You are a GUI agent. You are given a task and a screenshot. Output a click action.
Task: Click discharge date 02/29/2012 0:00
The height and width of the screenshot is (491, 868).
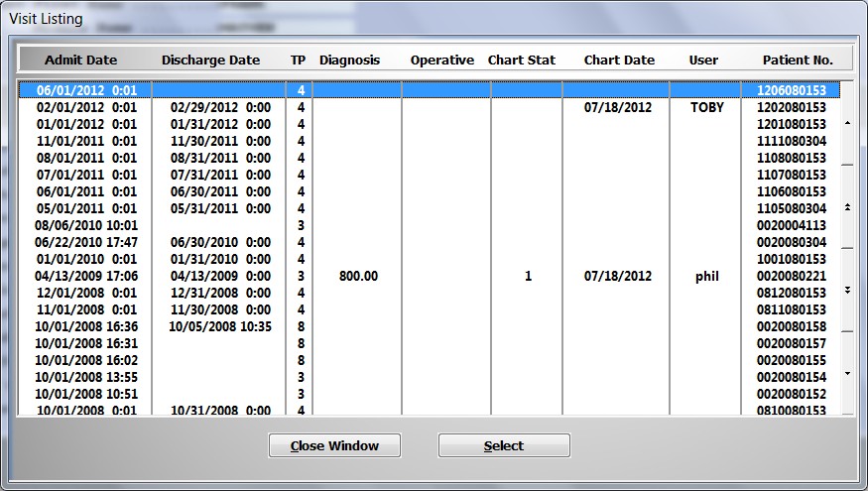(x=220, y=107)
